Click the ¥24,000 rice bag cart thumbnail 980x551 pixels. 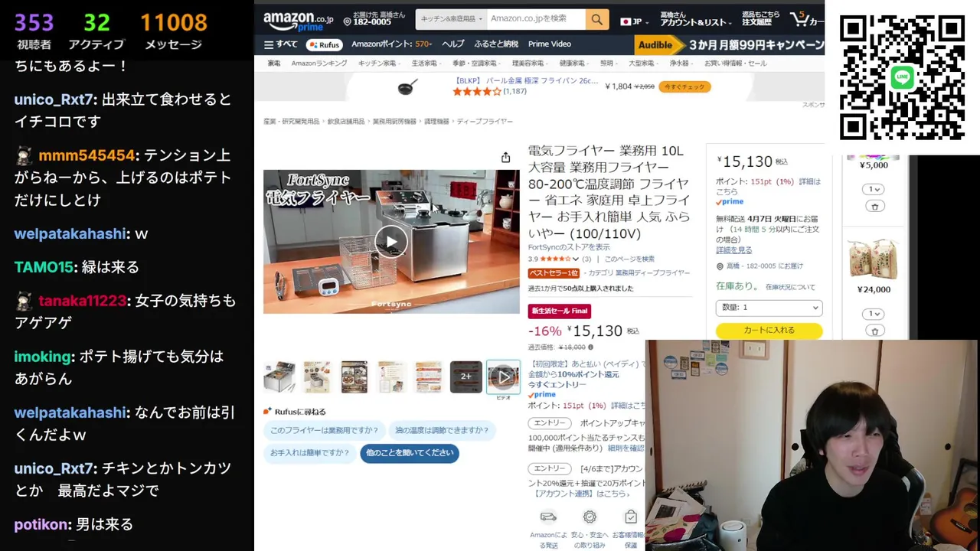coord(874,258)
